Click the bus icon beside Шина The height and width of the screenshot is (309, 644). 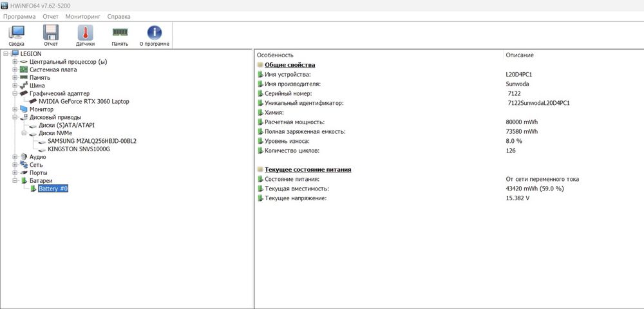pos(24,86)
